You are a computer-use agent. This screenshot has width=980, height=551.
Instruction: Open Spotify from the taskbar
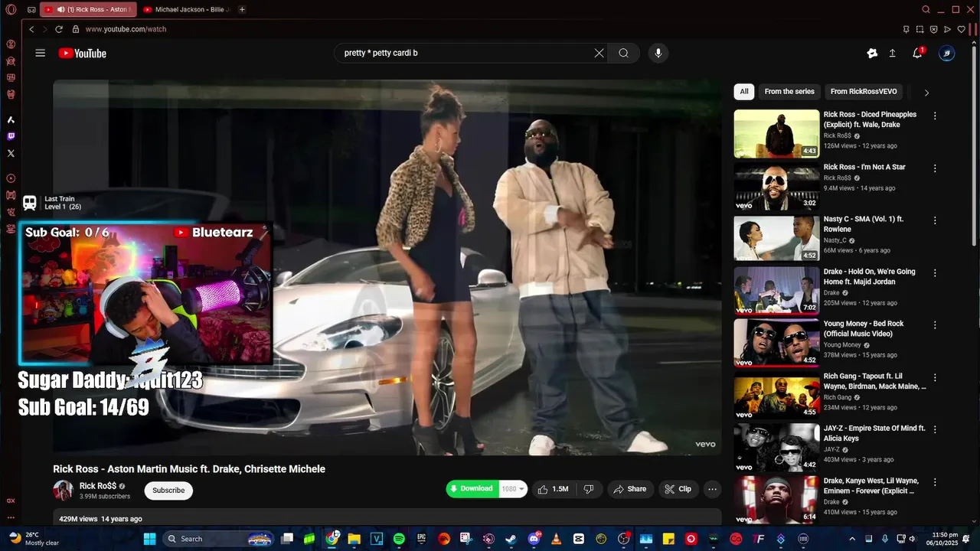pyautogui.click(x=399, y=539)
